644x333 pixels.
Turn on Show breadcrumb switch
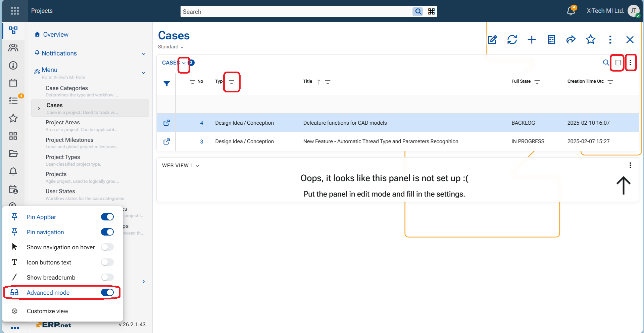107,278
